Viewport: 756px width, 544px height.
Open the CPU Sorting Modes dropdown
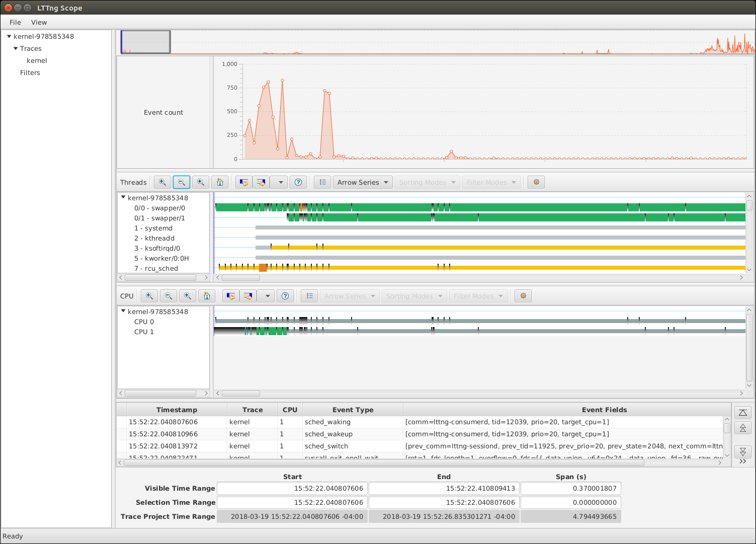tap(414, 296)
